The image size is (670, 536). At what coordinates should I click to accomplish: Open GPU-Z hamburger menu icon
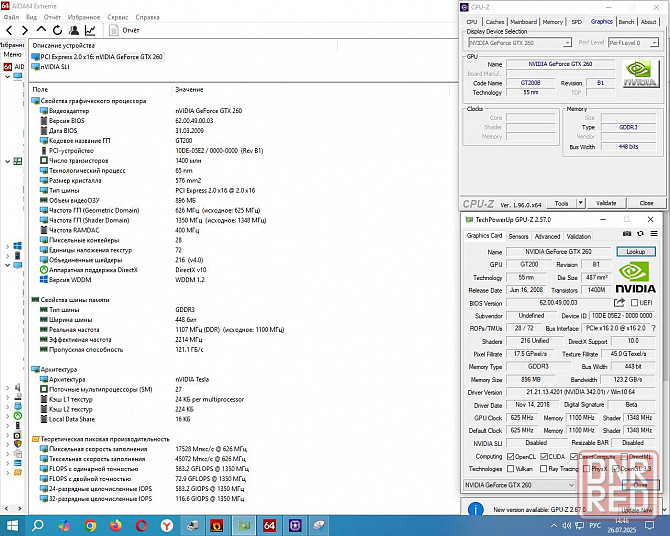pyautogui.click(x=654, y=233)
